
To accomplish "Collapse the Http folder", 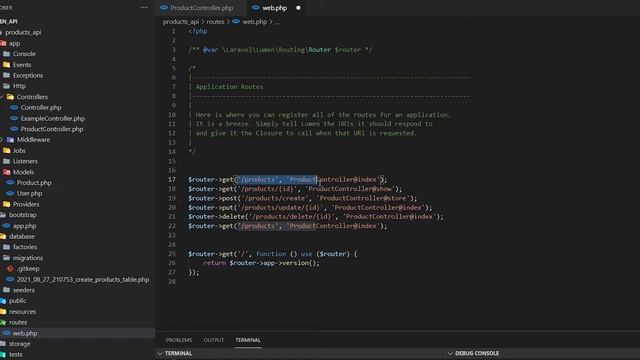I will (19, 86).
